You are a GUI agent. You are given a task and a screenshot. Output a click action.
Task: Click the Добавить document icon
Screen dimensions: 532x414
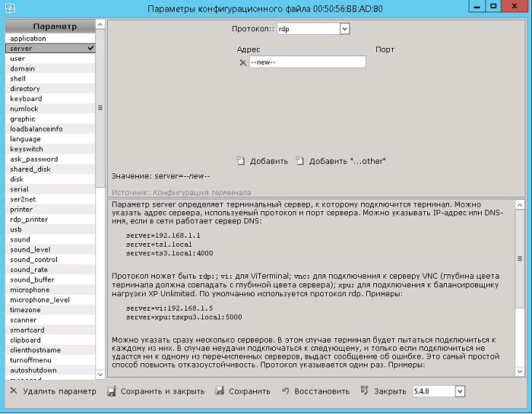click(x=240, y=160)
